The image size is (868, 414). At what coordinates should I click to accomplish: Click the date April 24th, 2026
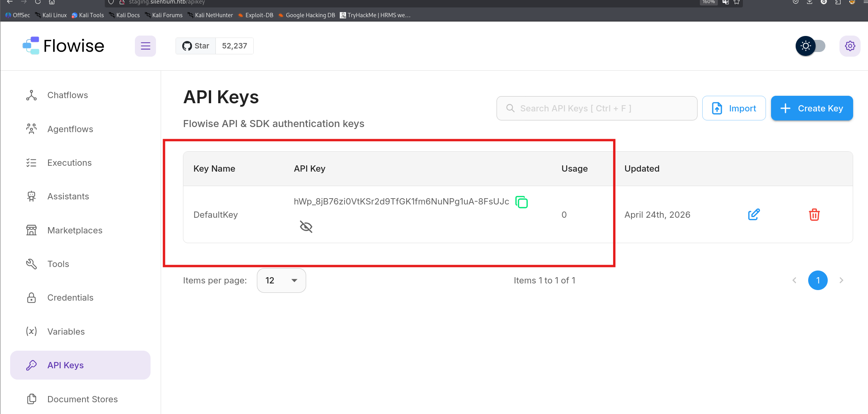[x=658, y=215]
